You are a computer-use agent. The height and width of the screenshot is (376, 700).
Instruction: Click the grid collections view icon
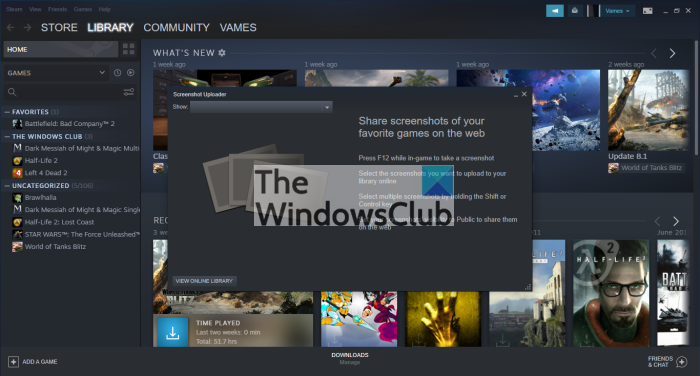[x=129, y=49]
